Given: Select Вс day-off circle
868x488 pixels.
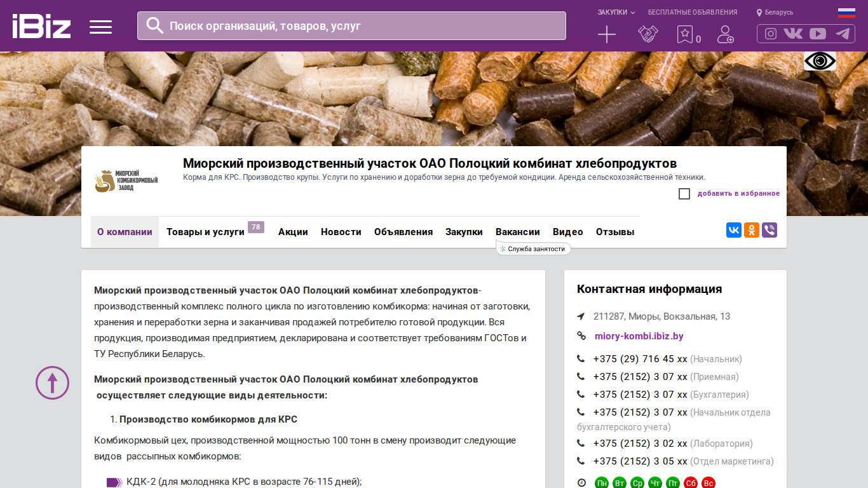Looking at the screenshot, I should click(x=709, y=483).
